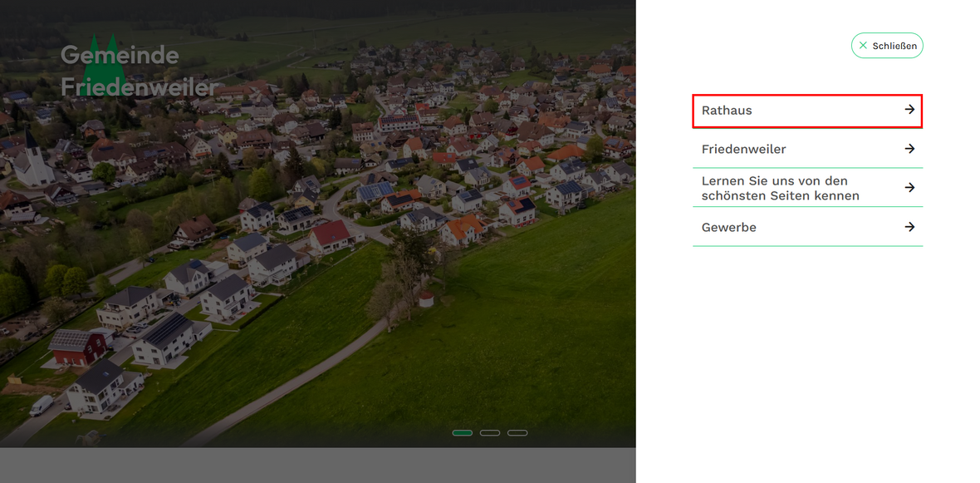Click the Gemeinde Friedenweiler logo text
The image size is (980, 483).
[140, 71]
